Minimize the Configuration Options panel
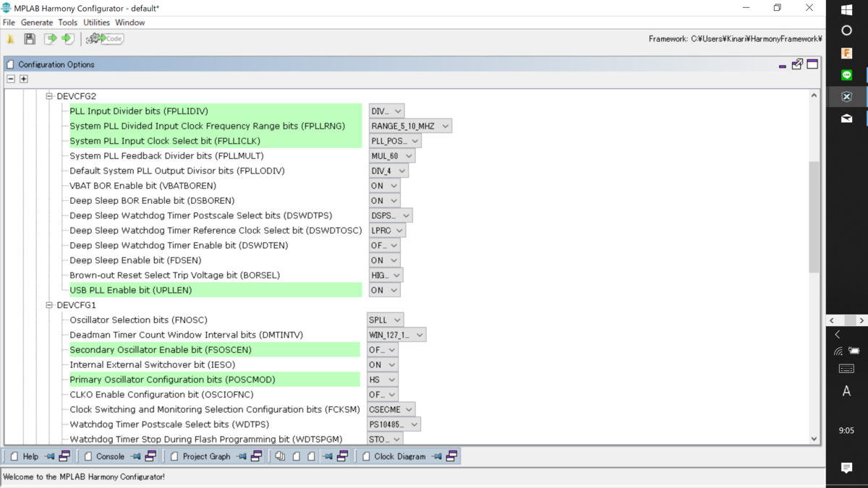 (783, 65)
